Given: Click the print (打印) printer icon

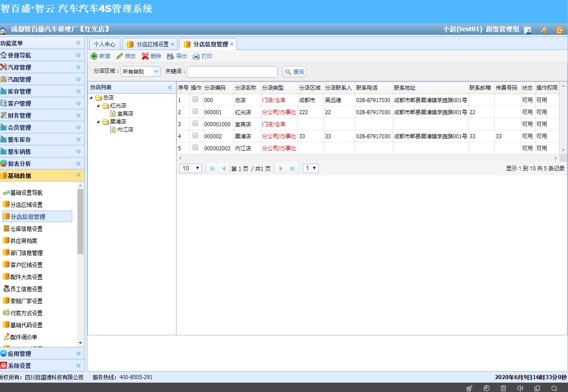Looking at the screenshot, I should pyautogui.click(x=196, y=56).
